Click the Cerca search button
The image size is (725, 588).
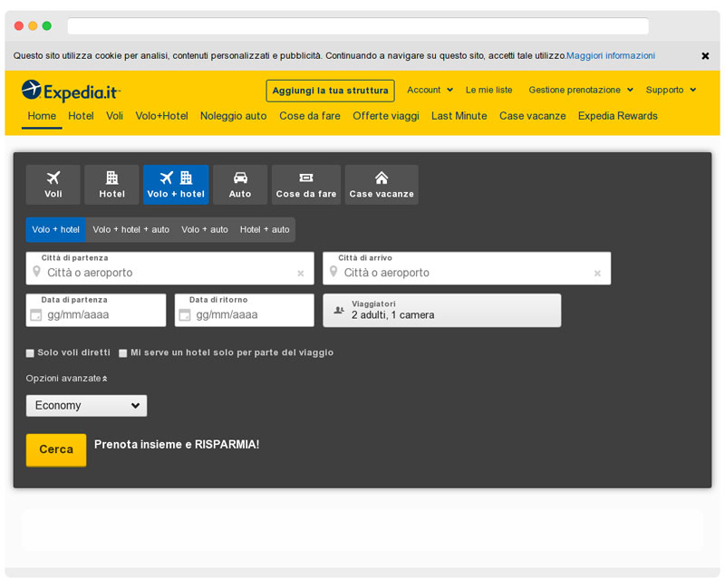tap(56, 449)
